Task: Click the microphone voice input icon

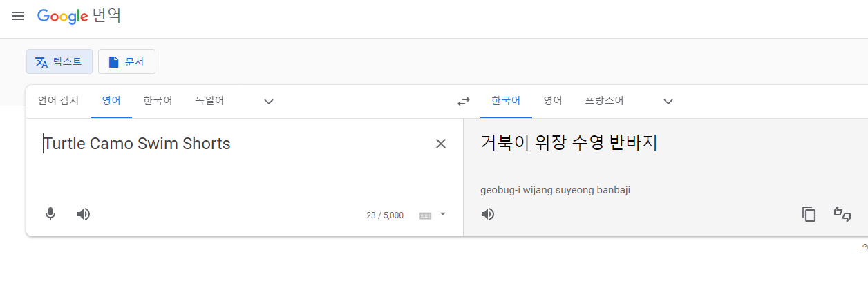Action: coord(50,214)
